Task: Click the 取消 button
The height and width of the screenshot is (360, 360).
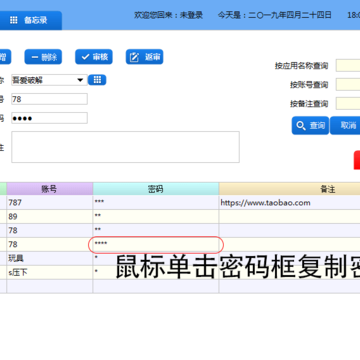Action: [345, 126]
